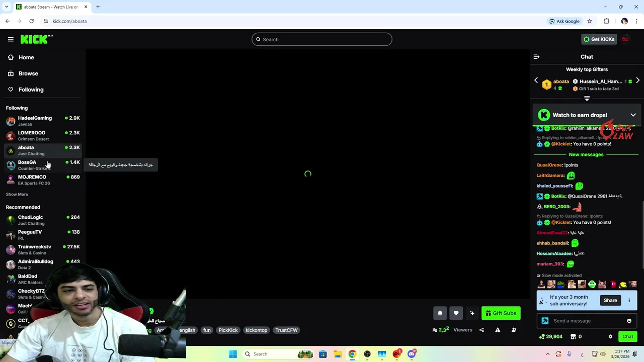Click Ask Google in address bar
The height and width of the screenshot is (362, 644).
(565, 21)
